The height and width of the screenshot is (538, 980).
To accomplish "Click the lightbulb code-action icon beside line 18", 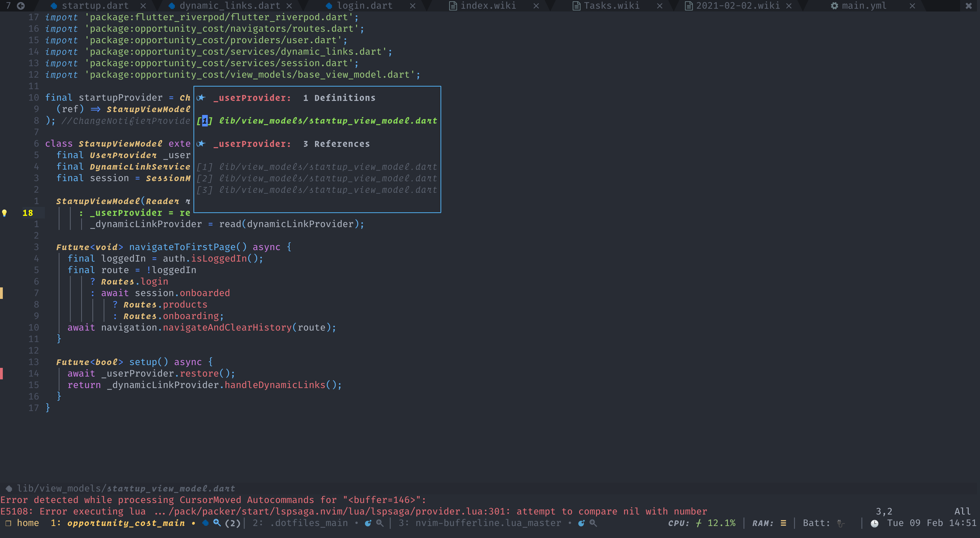I will (5, 213).
